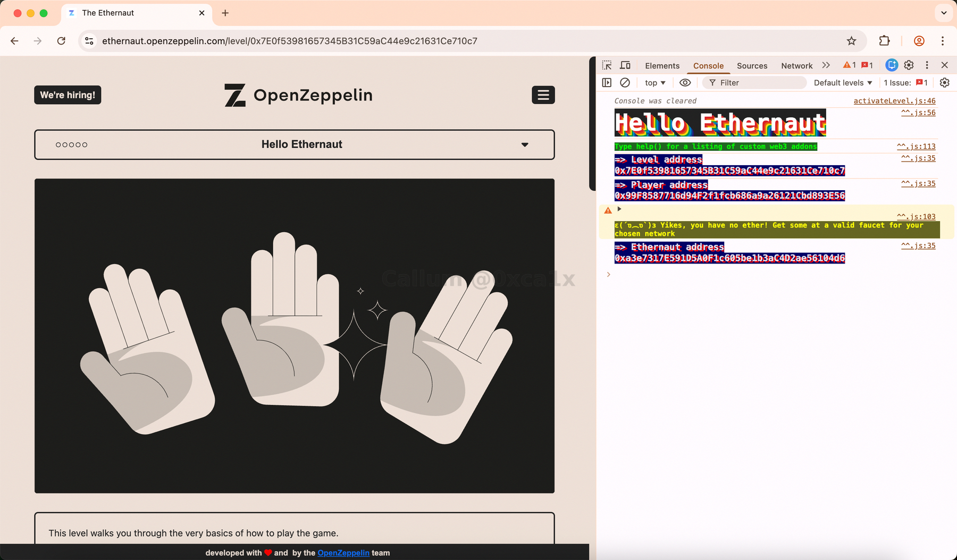This screenshot has height=560, width=957.
Task: Expand the no-ether warning message
Action: click(619, 209)
